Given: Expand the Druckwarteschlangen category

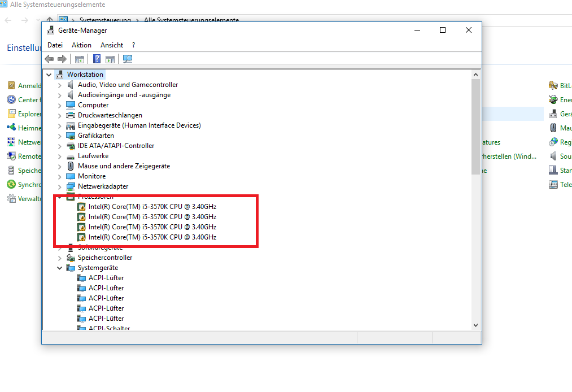Looking at the screenshot, I should point(59,116).
